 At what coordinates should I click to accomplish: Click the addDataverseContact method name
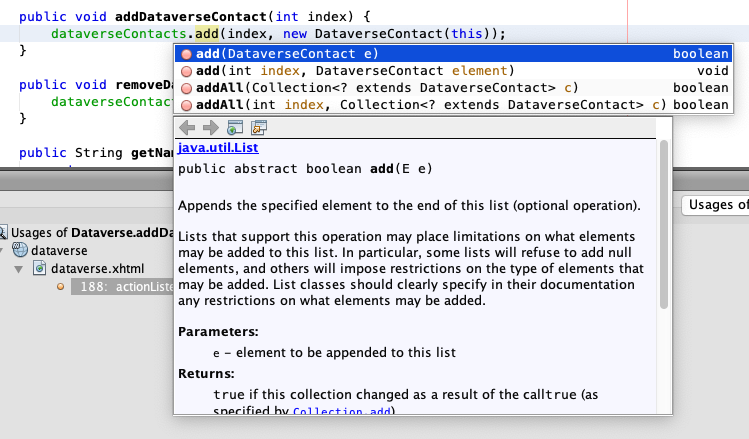tap(191, 17)
